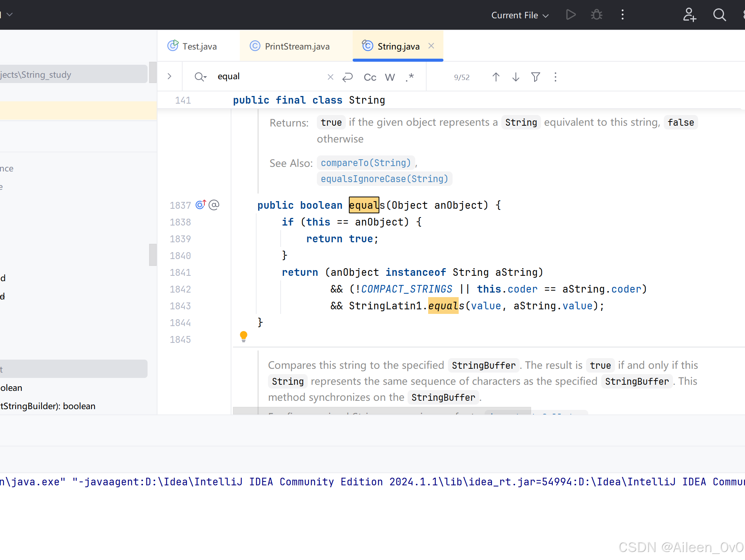Click the 'instanceof' keyword on line 1841
745x560 pixels.
[416, 272]
